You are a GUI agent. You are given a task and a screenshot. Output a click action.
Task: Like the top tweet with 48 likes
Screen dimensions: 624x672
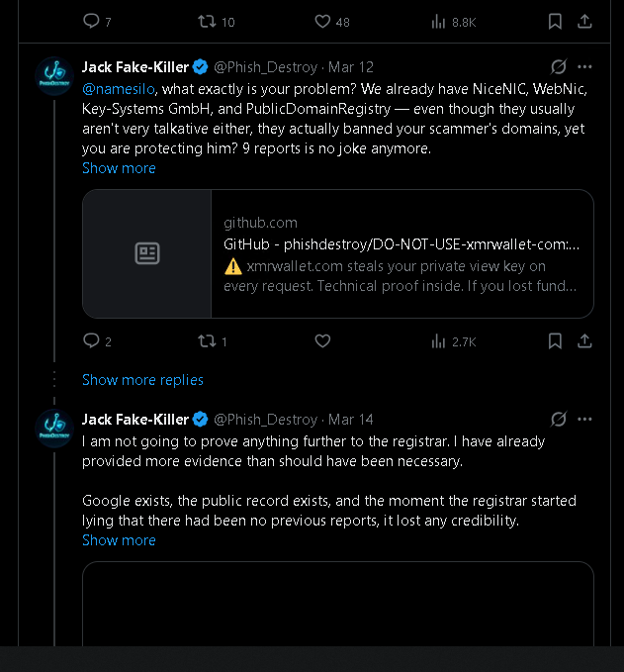[332, 22]
